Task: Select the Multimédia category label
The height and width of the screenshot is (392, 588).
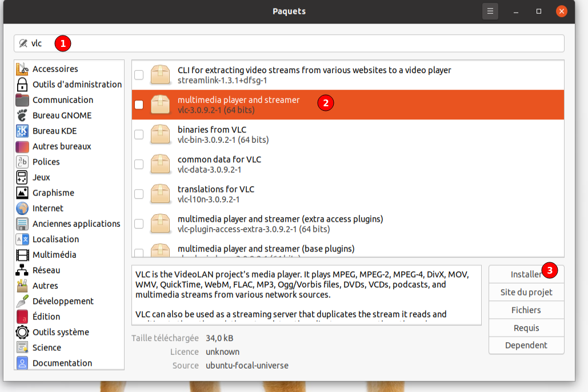Action: pyautogui.click(x=54, y=255)
